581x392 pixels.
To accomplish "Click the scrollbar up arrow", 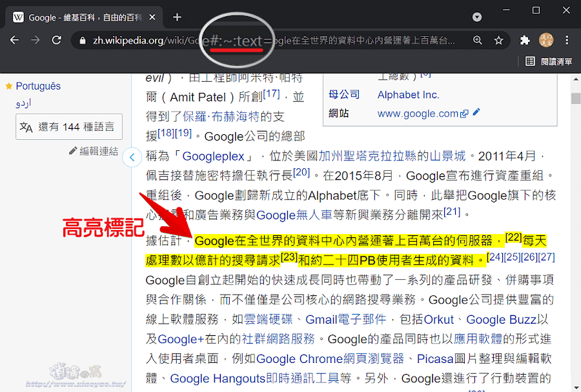I will pos(575,79).
